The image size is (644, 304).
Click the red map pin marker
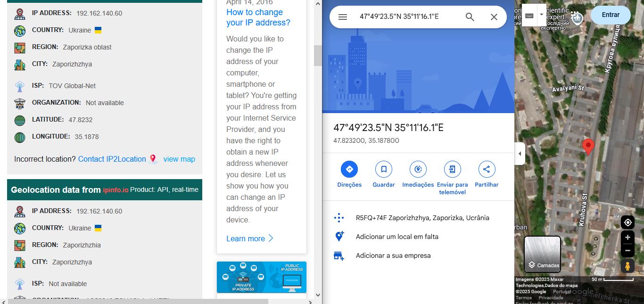click(x=588, y=147)
